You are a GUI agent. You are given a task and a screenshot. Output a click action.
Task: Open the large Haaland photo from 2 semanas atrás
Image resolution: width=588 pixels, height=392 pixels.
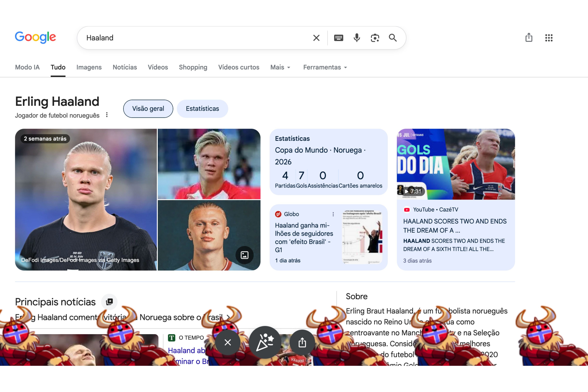86,199
